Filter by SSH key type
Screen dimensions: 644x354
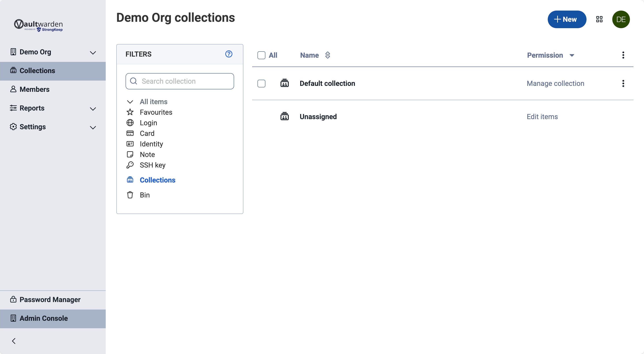(x=152, y=165)
